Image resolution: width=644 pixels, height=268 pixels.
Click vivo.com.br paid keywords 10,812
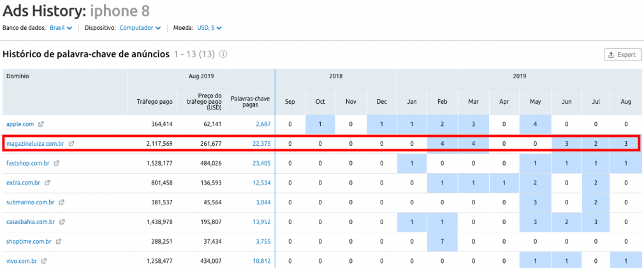(x=262, y=260)
